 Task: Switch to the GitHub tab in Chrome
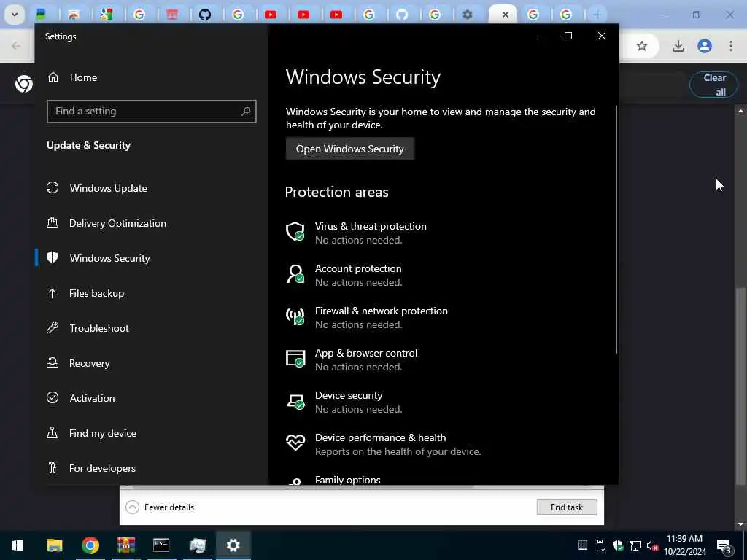click(x=205, y=15)
